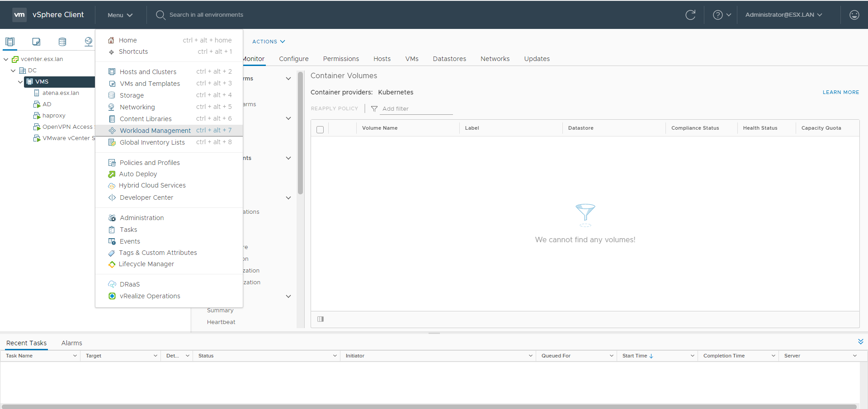Viewport: 868px width, 409px height.
Task: Collapse the Recent Tasks panel with the double chevron
Action: coord(860,342)
